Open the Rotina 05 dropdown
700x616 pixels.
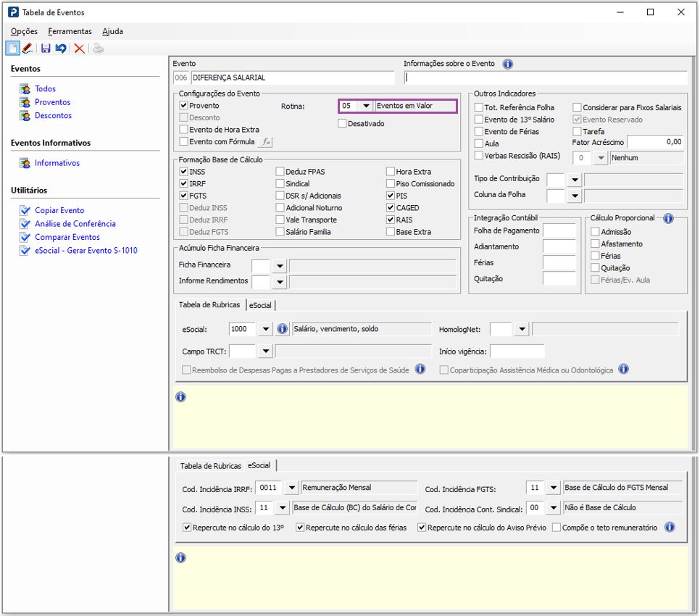tap(366, 106)
